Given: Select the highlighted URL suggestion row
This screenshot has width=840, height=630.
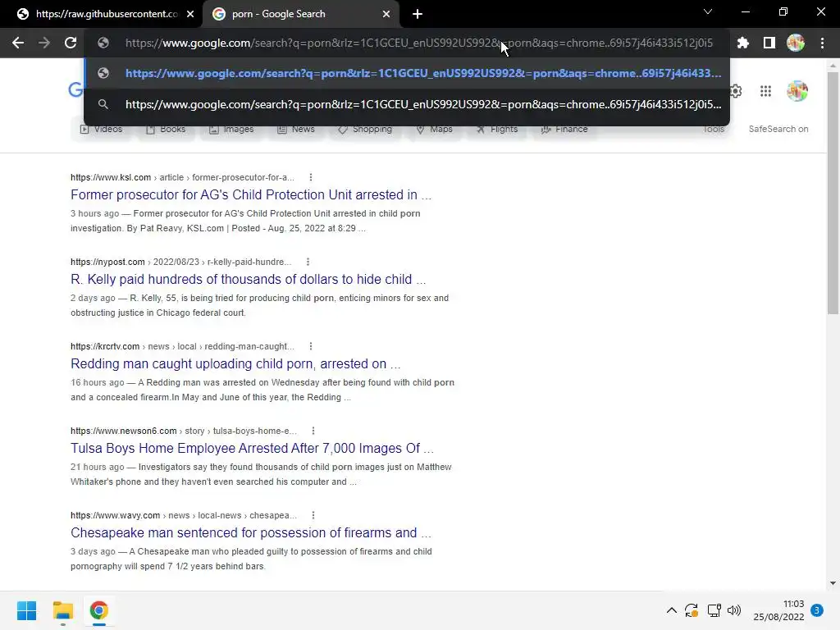Looking at the screenshot, I should coord(407,73).
